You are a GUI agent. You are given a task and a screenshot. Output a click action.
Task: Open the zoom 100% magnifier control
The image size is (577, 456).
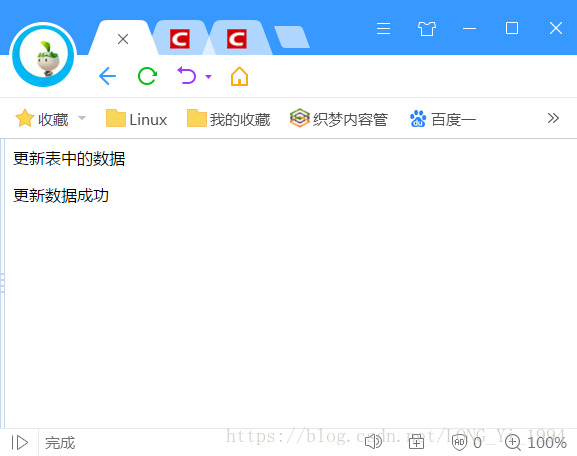pos(535,442)
